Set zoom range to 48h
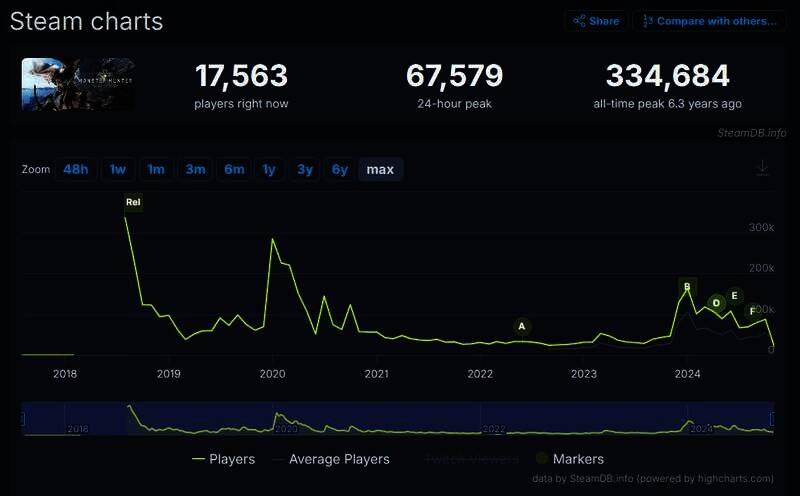Viewport: 800px width, 496px height. coord(76,169)
